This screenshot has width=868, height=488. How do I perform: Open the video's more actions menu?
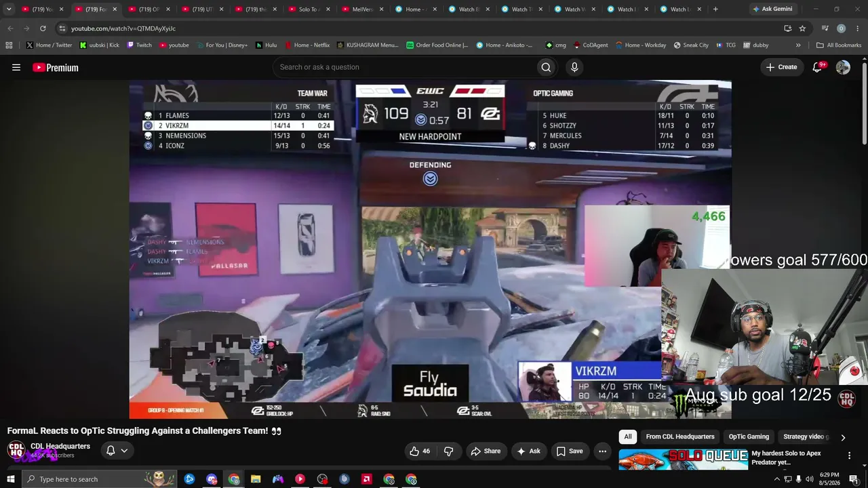point(602,451)
